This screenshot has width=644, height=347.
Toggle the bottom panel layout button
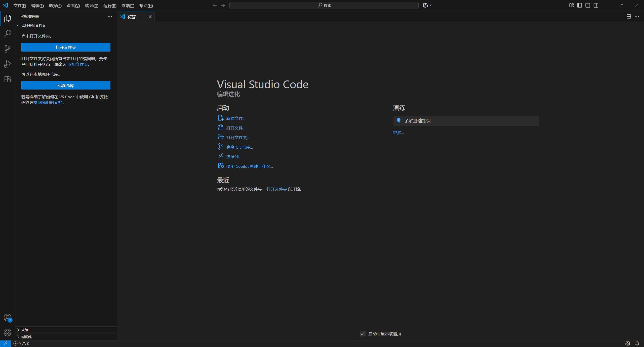pyautogui.click(x=588, y=5)
